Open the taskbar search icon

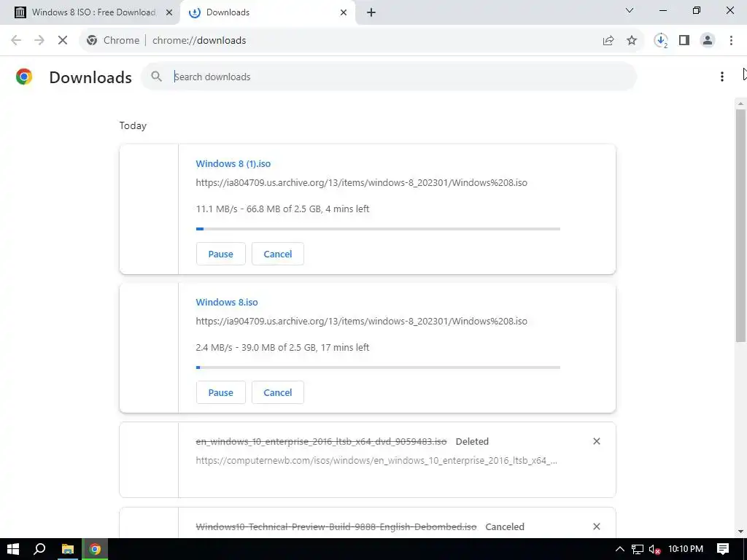click(x=39, y=549)
